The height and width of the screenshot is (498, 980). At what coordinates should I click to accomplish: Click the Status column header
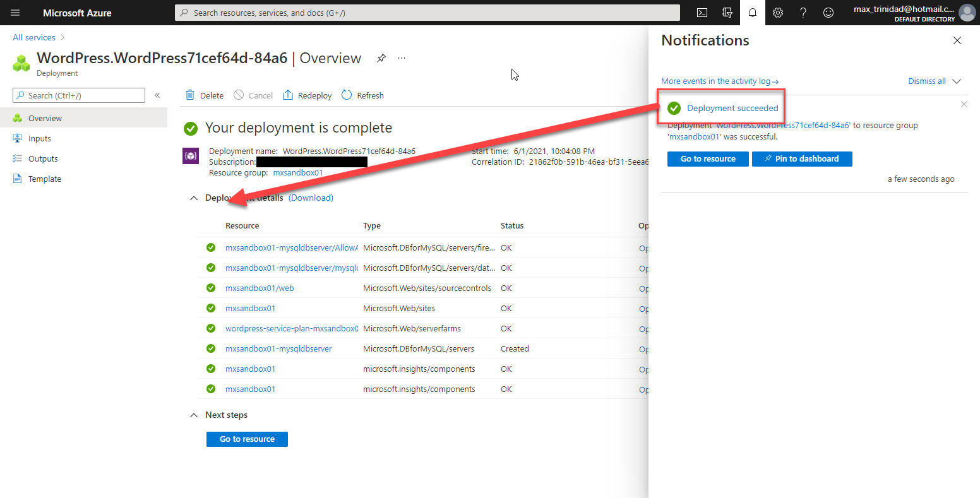point(512,226)
